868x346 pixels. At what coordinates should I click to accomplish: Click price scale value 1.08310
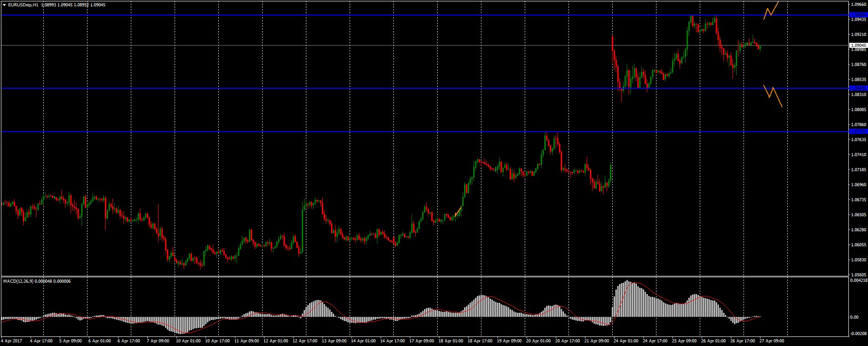(859, 95)
